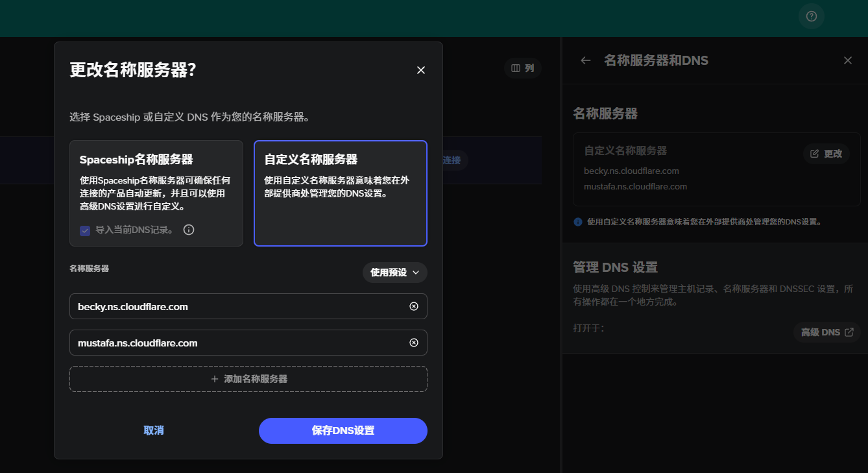Click the 取消 link
868x473 pixels.
click(x=153, y=430)
